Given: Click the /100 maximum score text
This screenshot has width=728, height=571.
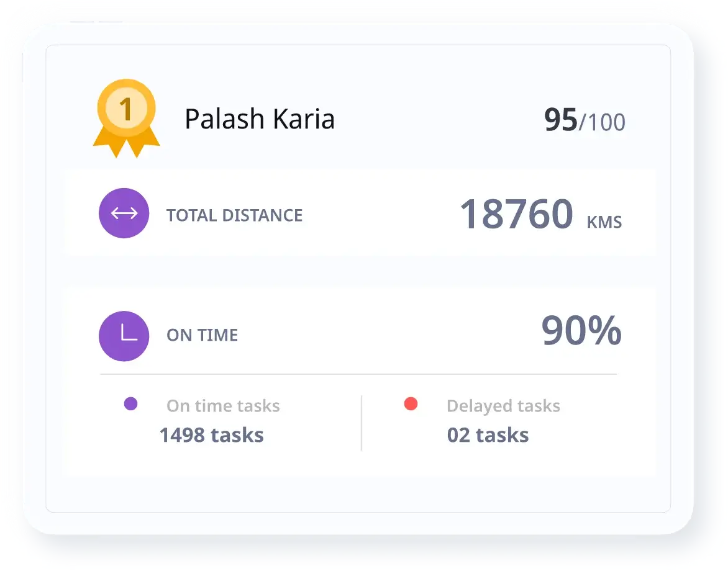Looking at the screenshot, I should pyautogui.click(x=602, y=122).
